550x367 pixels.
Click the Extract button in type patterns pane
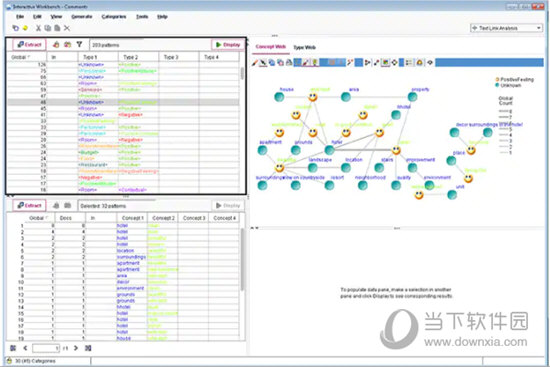(x=29, y=45)
